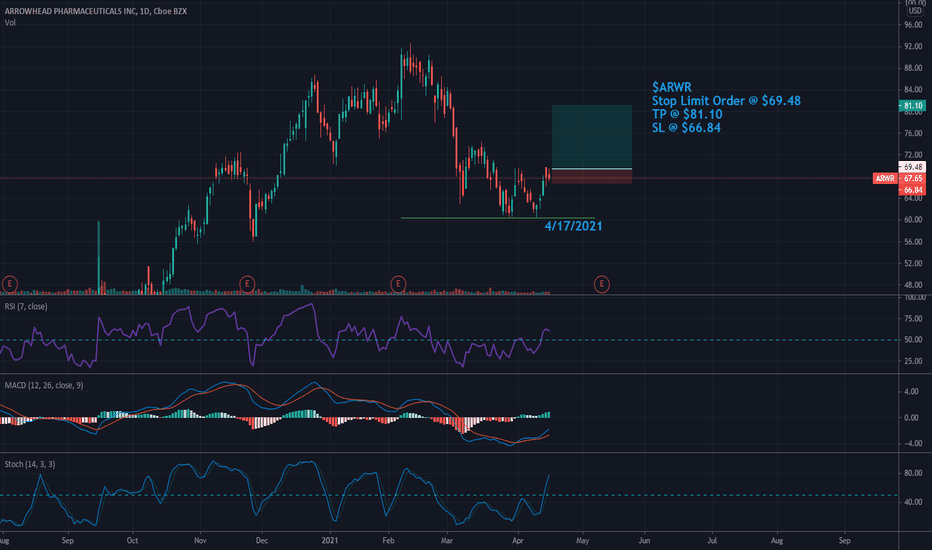Click the red 67.65 current price tag

click(x=912, y=178)
